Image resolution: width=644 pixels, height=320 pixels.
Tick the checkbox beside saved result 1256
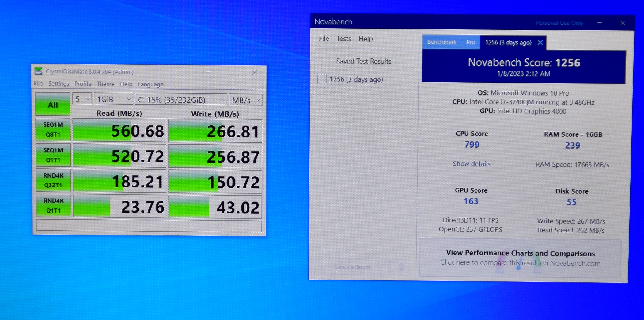322,79
